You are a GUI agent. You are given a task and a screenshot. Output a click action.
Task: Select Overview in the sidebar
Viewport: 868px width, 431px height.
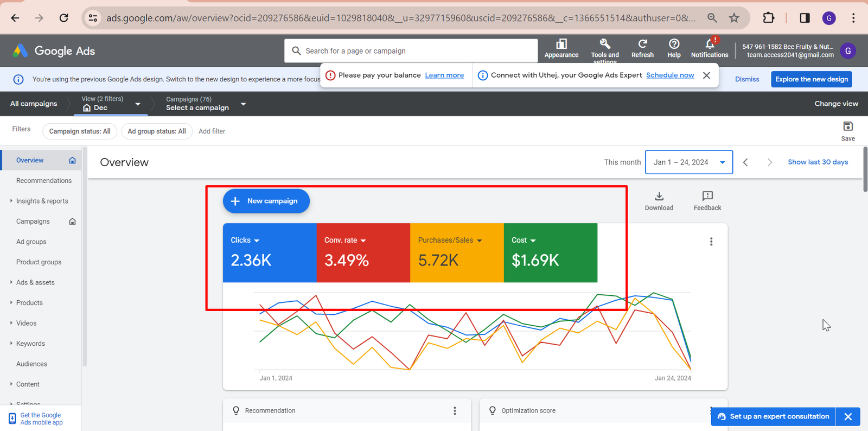[x=41, y=161]
